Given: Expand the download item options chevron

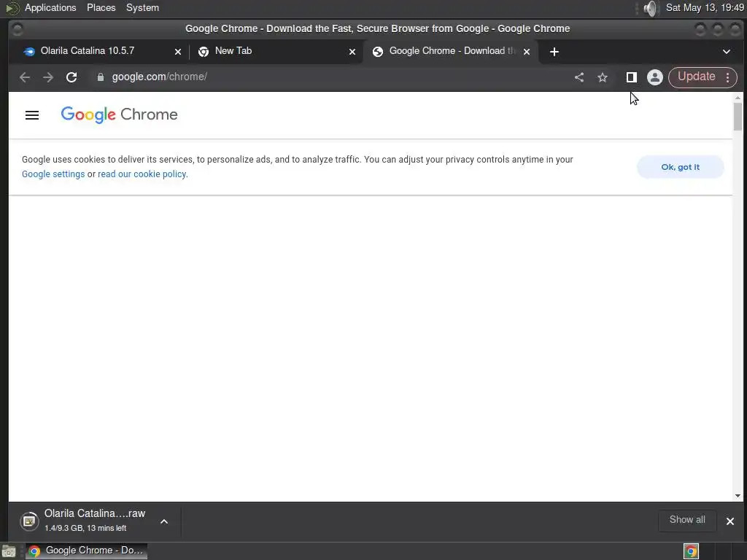Looking at the screenshot, I should pyautogui.click(x=164, y=521).
